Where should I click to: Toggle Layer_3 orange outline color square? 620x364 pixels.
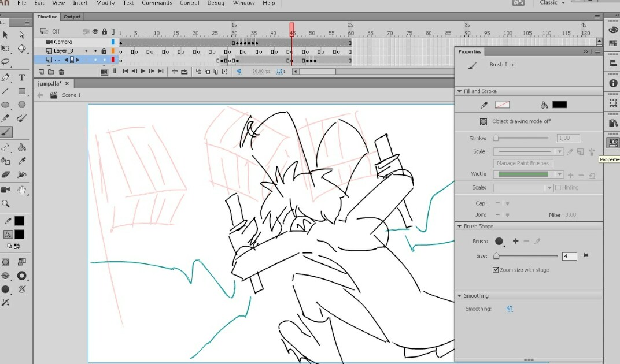coord(113,51)
